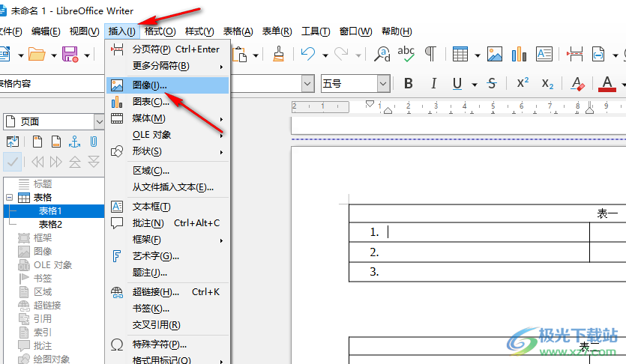This screenshot has height=364, width=626.
Task: Open the 样式(Y) menu
Action: (199, 31)
